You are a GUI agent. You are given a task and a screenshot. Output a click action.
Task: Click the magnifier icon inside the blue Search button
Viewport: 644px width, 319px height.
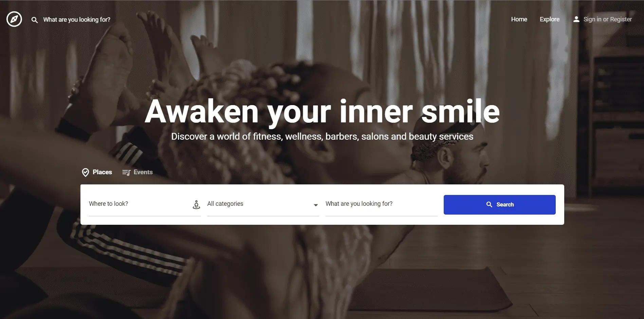489,204
